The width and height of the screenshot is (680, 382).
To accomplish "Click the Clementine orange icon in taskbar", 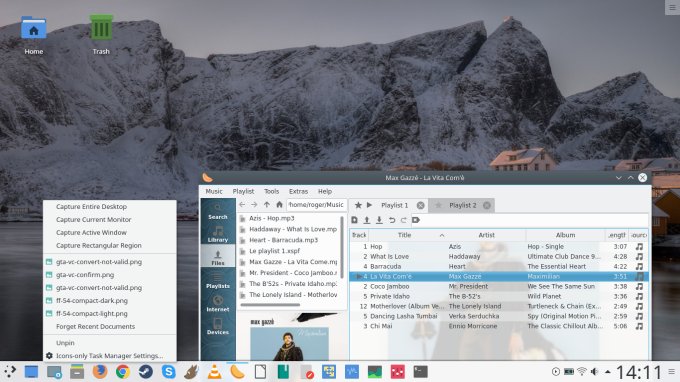I will pos(237,372).
